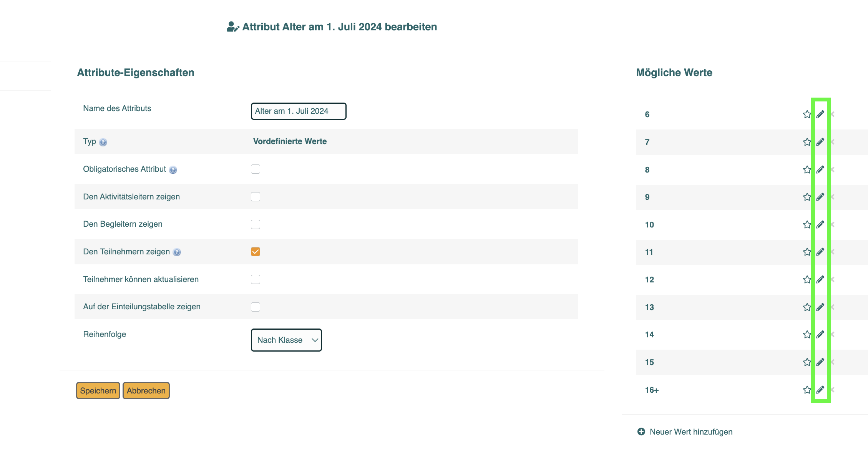Edit value 10 using its pencil icon
Image resolution: width=868 pixels, height=468 pixels.
coord(820,224)
